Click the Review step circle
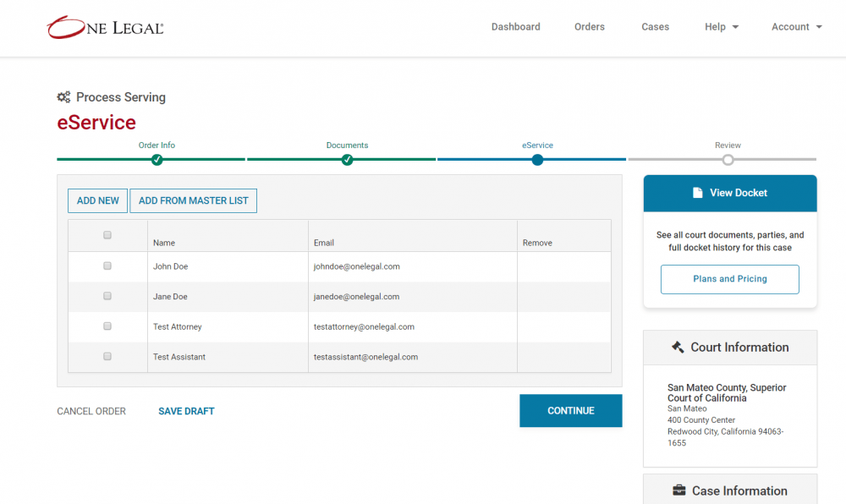The width and height of the screenshot is (846, 504). click(x=728, y=160)
